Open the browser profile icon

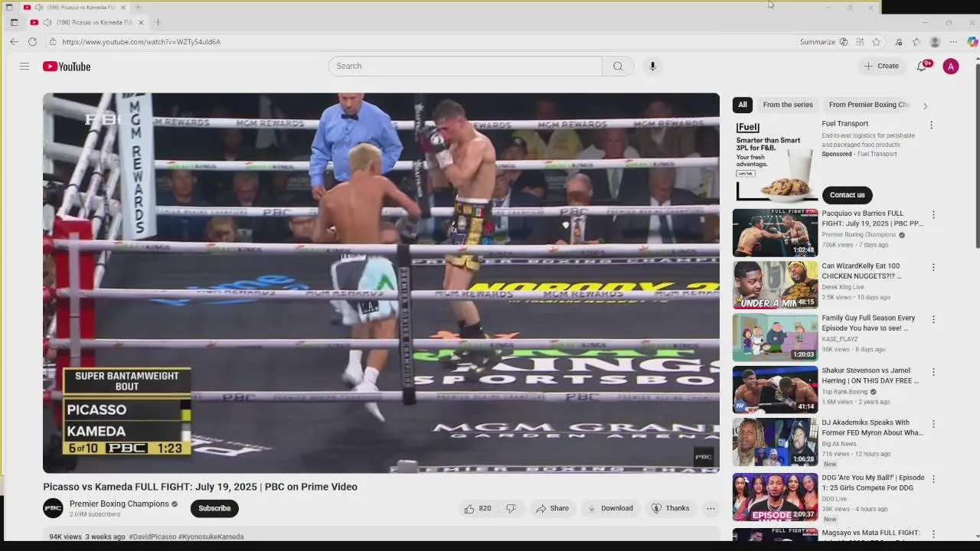click(935, 42)
